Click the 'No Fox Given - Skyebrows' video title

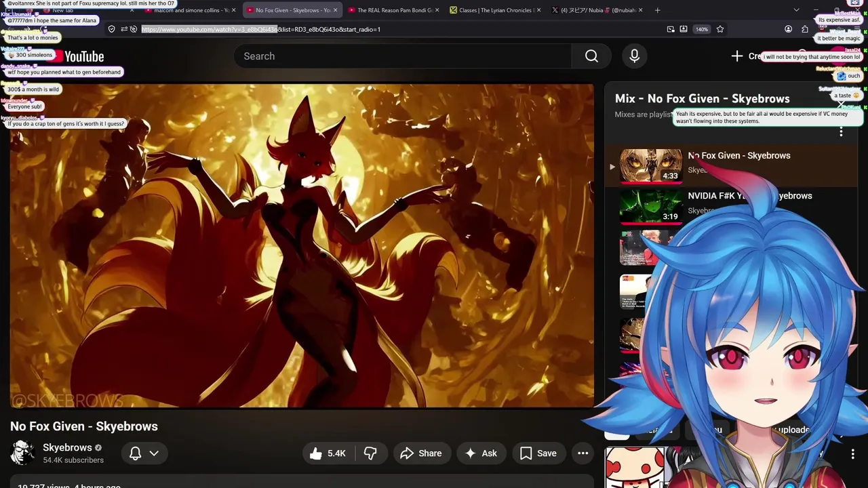pyautogui.click(x=84, y=426)
